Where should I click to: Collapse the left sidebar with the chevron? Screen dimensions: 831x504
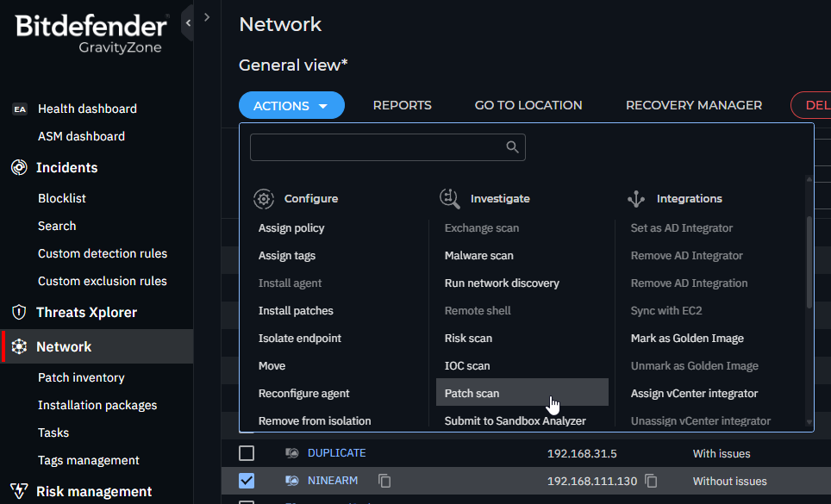(188, 22)
